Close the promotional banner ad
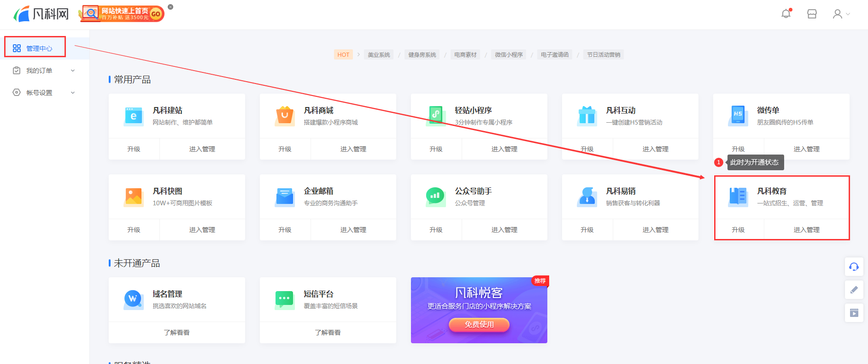The height and width of the screenshot is (364, 868). click(x=170, y=7)
